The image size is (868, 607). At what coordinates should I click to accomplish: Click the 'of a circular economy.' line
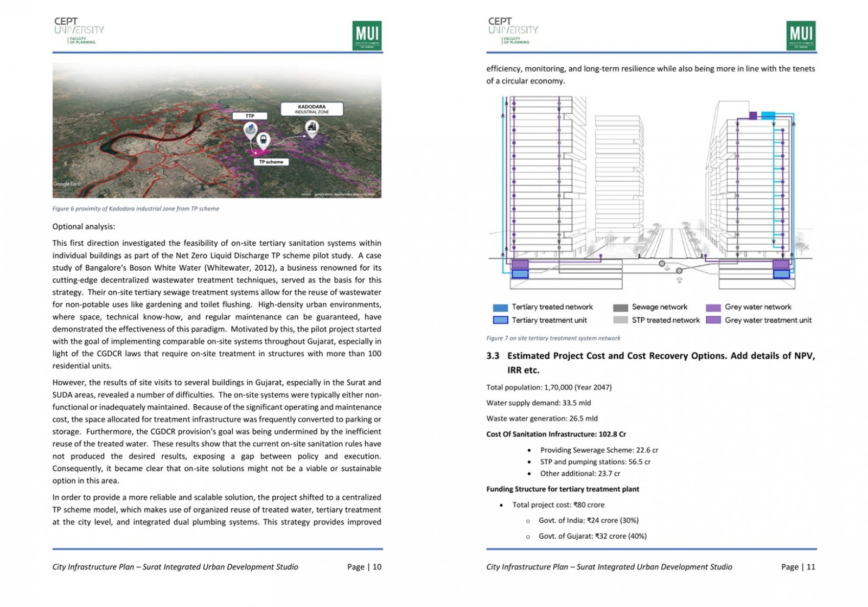[526, 81]
